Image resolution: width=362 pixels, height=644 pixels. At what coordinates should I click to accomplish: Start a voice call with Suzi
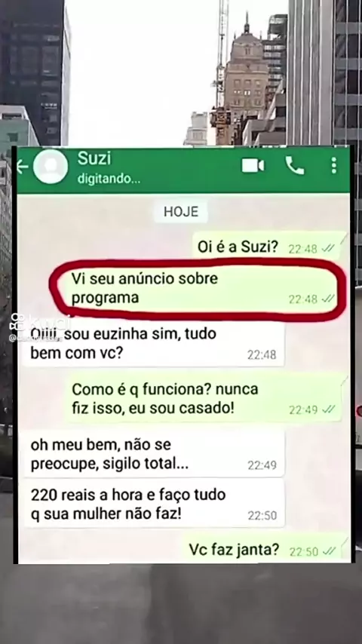click(295, 165)
